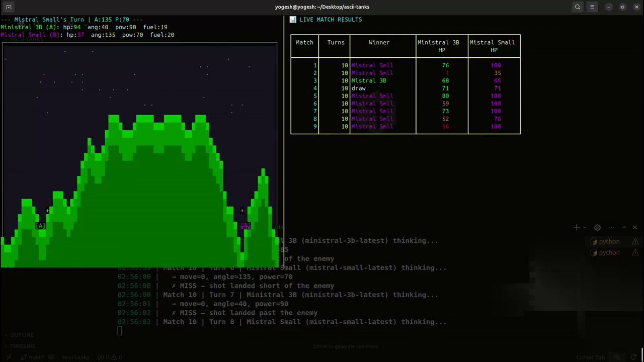This screenshot has width=644, height=362.
Task: Click the log line angle=135, power=70
Action: pyautogui.click(x=232, y=277)
